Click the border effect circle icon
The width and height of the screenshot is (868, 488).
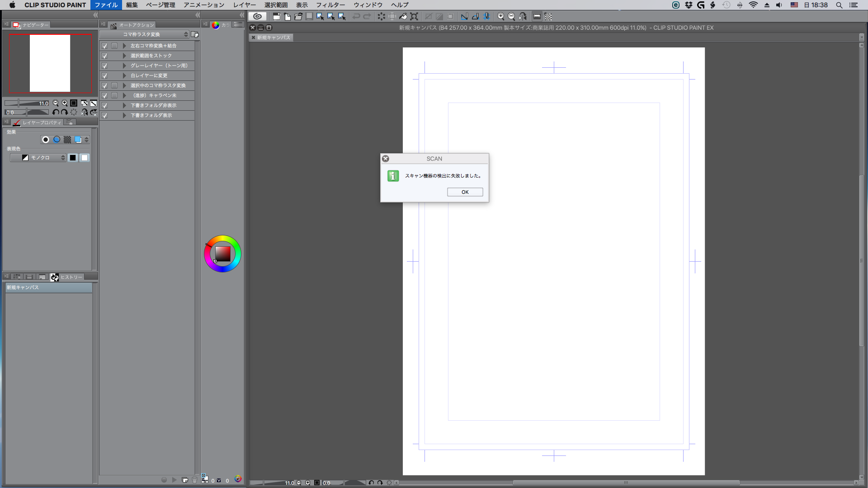click(x=46, y=140)
